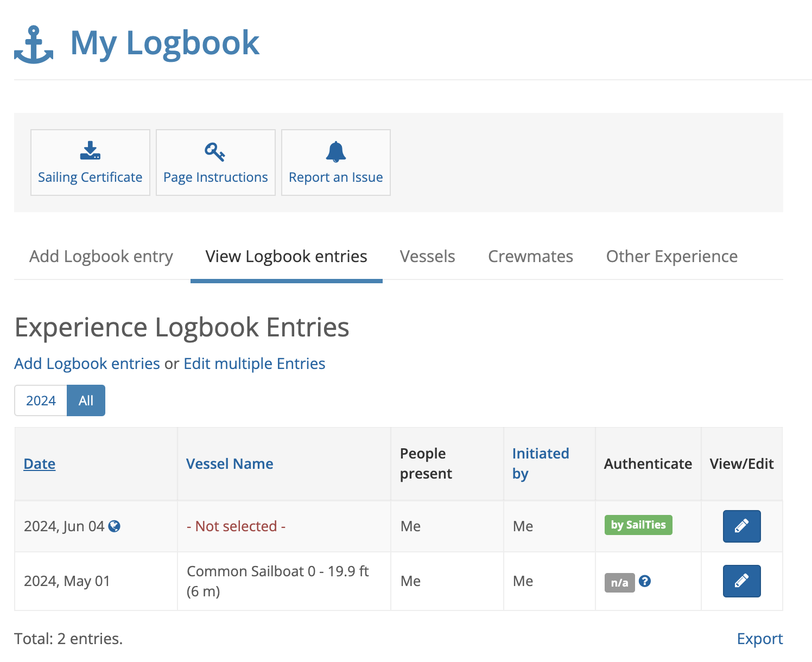Edit the 2024, May 01 entry
Screen dimensions: 812x662
pos(741,581)
